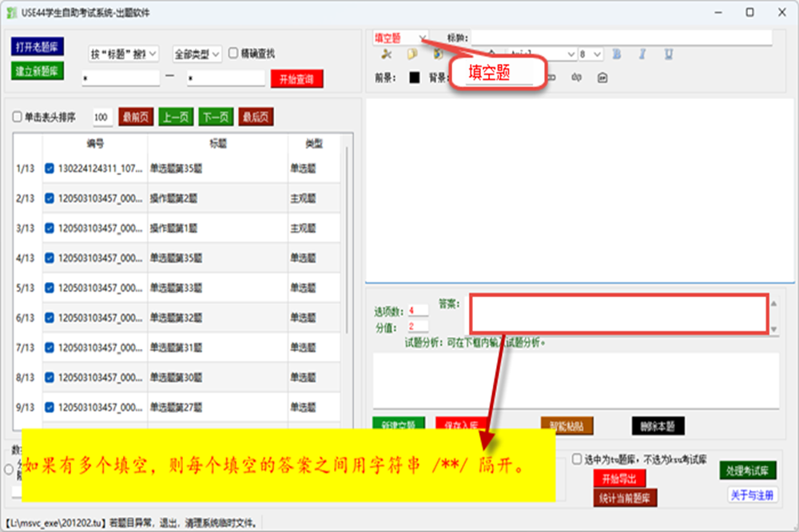Image resolution: width=799 pixels, height=532 pixels.
Task: Uncheck the row 1/13 checkbox
Action: [x=50, y=169]
